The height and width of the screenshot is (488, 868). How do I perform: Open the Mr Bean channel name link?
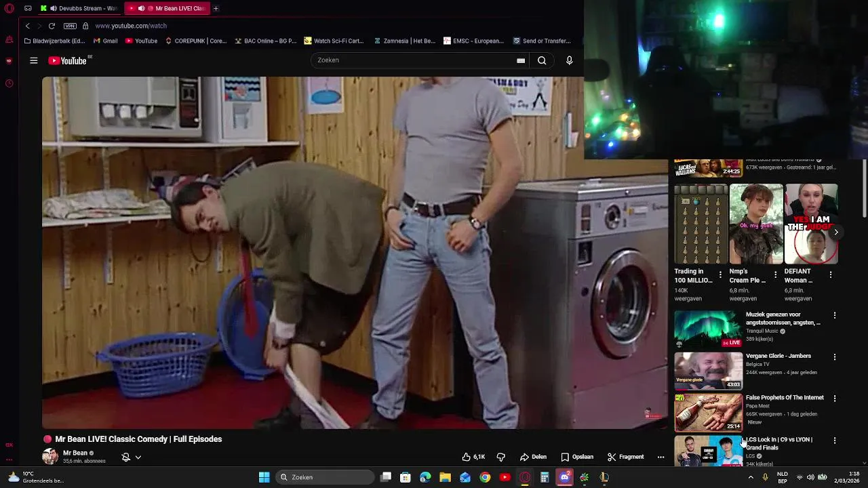coord(75,453)
